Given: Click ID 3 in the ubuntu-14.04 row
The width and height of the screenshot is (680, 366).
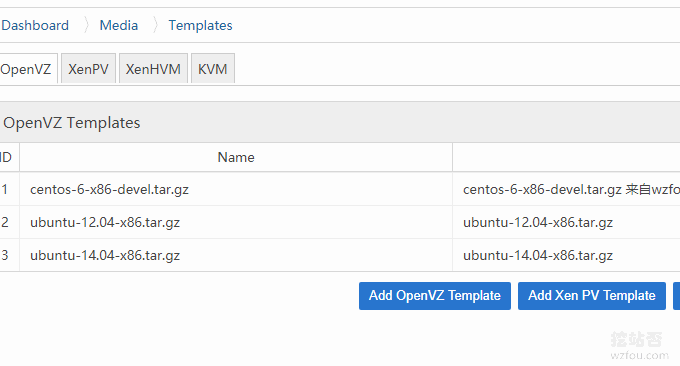Looking at the screenshot, I should 5,255.
